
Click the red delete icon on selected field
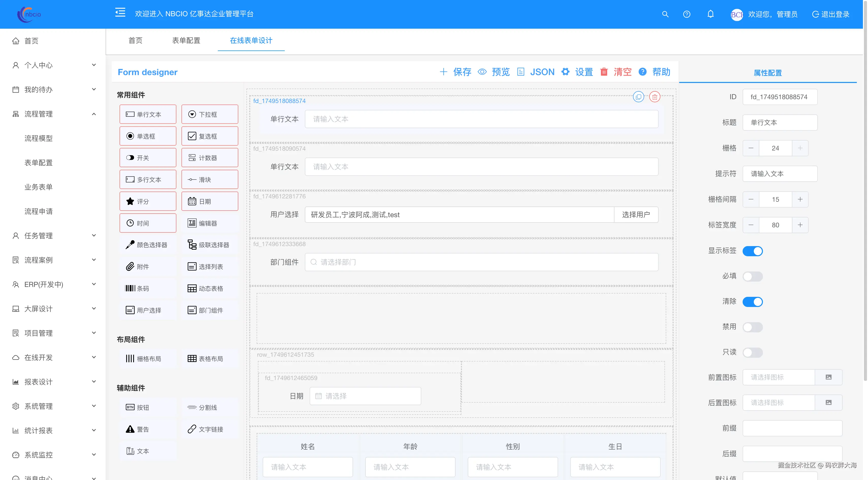pos(654,97)
